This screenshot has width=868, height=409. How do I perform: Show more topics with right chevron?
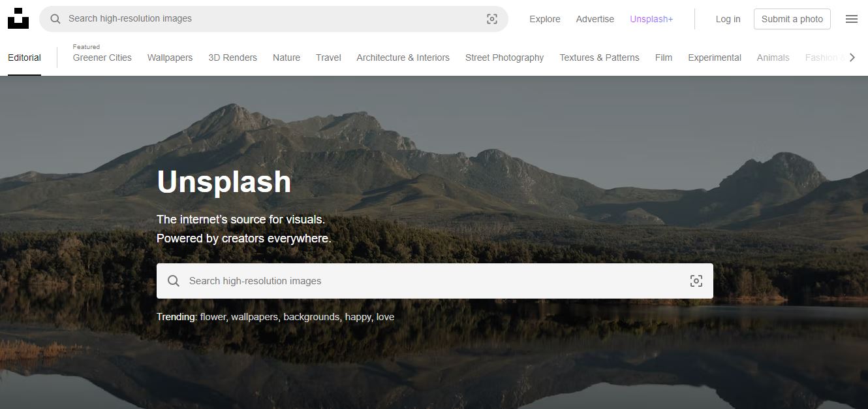(x=852, y=57)
